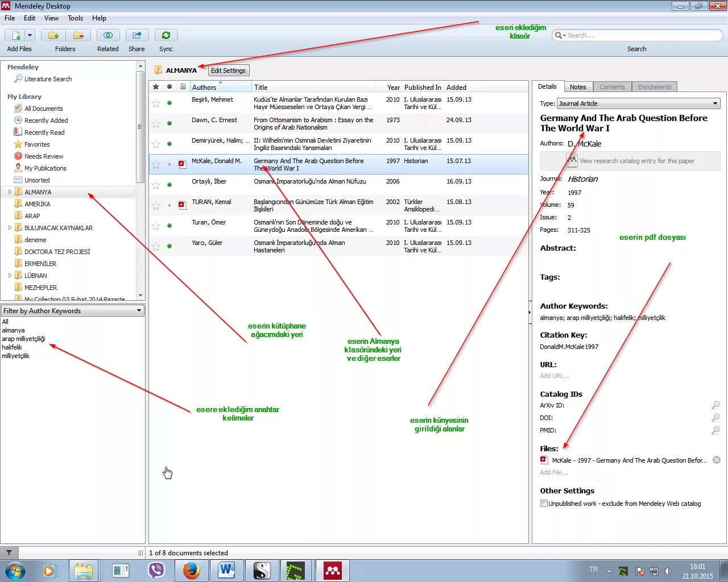Switch to the Enrichments tab

coord(655,87)
